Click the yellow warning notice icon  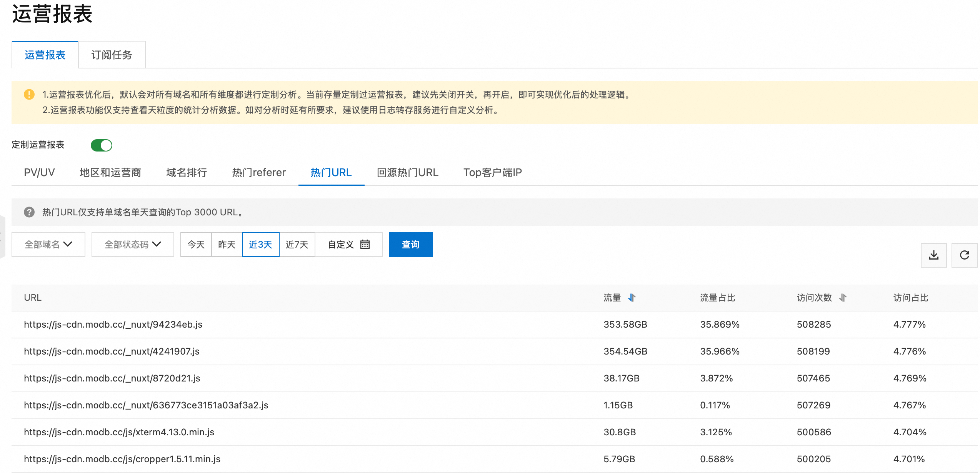[29, 95]
